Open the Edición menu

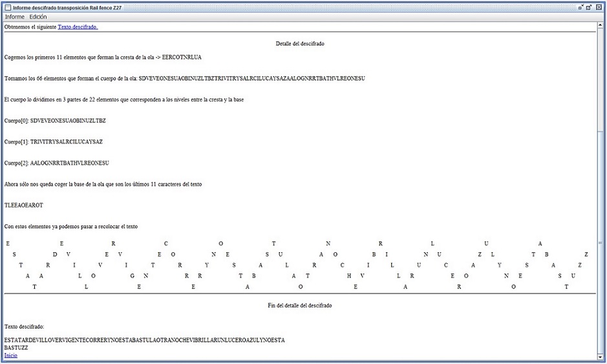38,17
